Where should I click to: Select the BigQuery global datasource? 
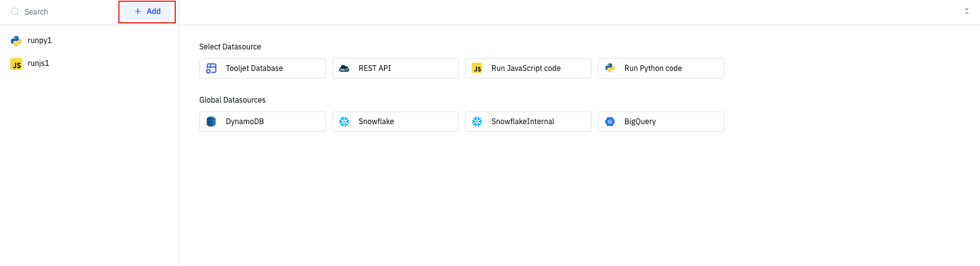[661, 122]
